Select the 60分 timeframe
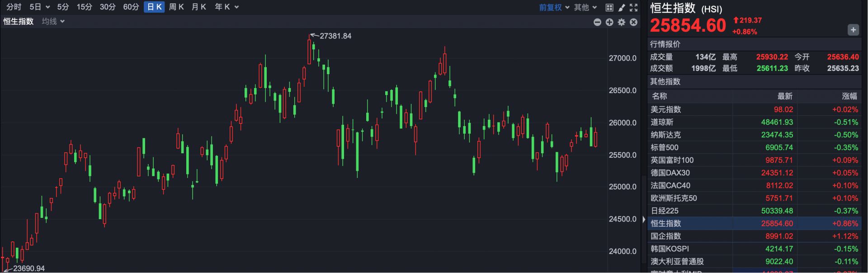Image resolution: width=868 pixels, height=273 pixels. 131,7
